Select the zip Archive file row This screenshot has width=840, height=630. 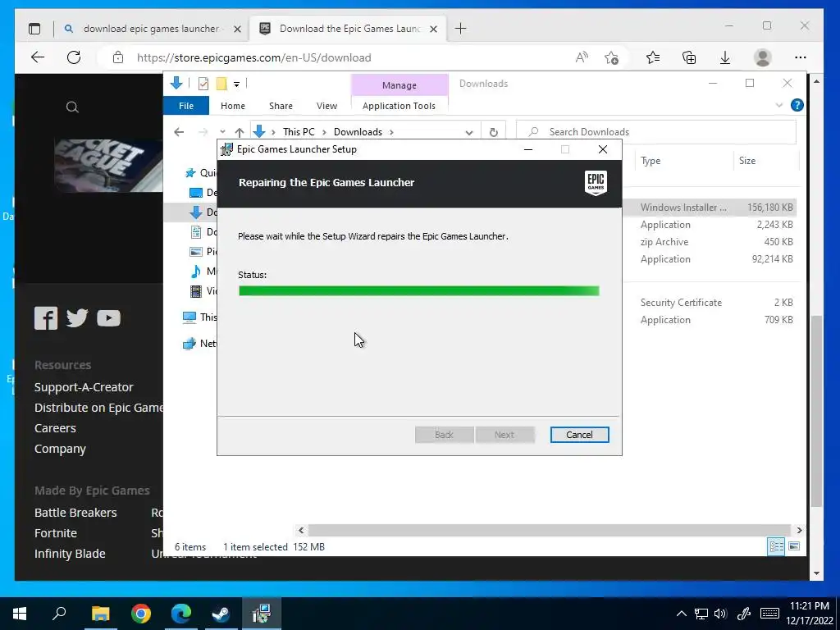pyautogui.click(x=710, y=242)
